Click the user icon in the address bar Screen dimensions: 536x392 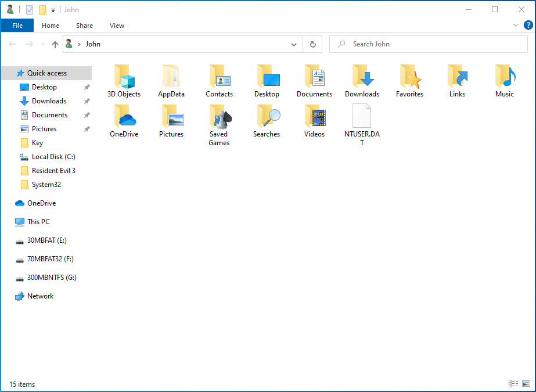click(x=69, y=44)
